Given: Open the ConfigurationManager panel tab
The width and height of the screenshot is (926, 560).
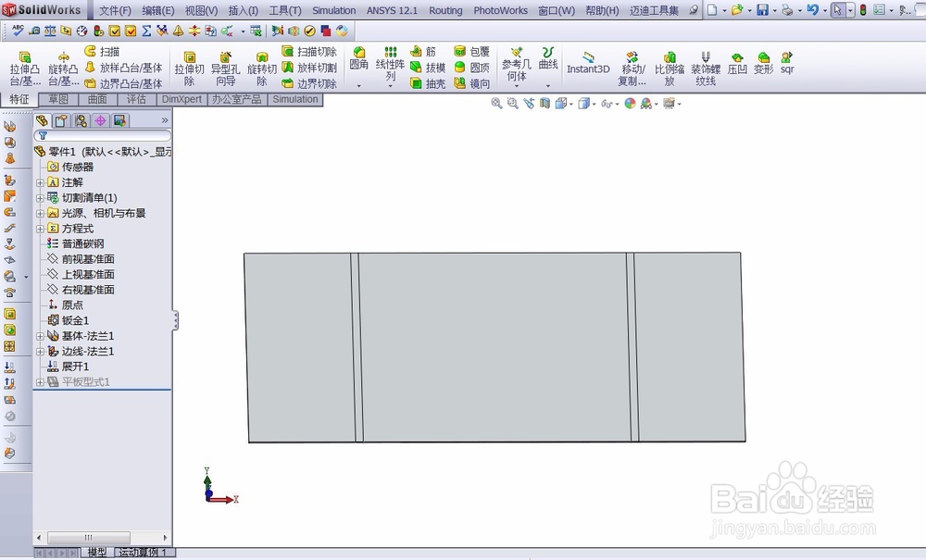Looking at the screenshot, I should coord(81,121).
